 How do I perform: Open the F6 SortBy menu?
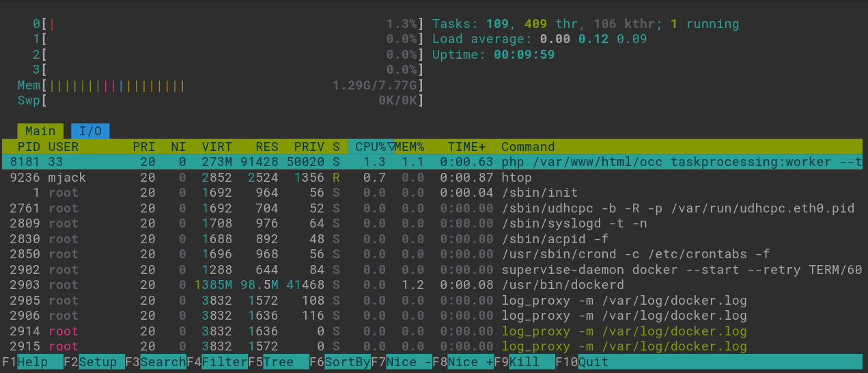click(340, 362)
